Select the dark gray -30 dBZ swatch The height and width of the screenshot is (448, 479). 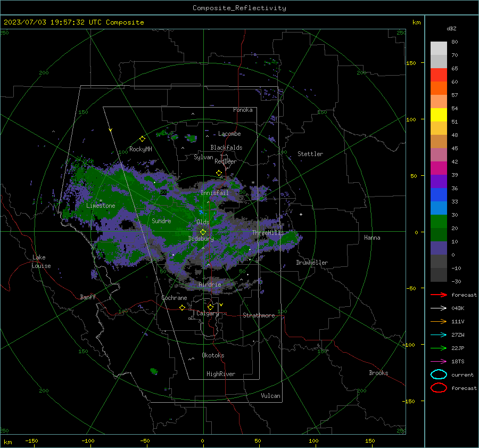click(439, 275)
